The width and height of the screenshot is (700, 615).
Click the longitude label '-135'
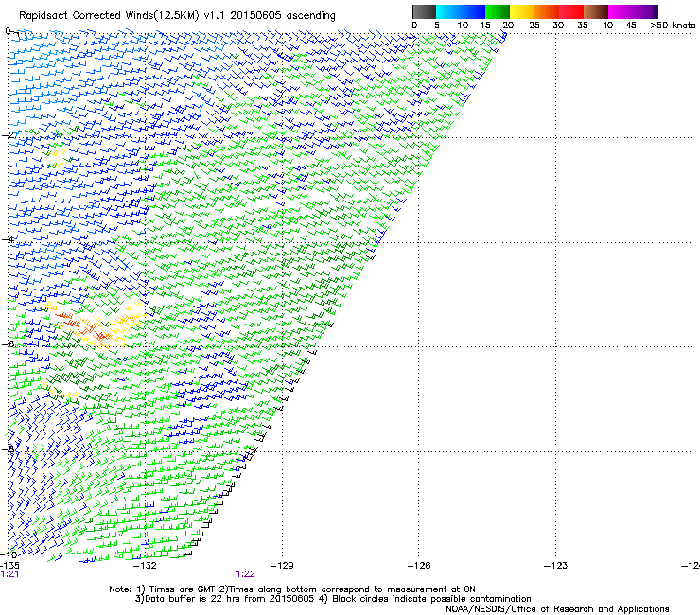pyautogui.click(x=9, y=566)
